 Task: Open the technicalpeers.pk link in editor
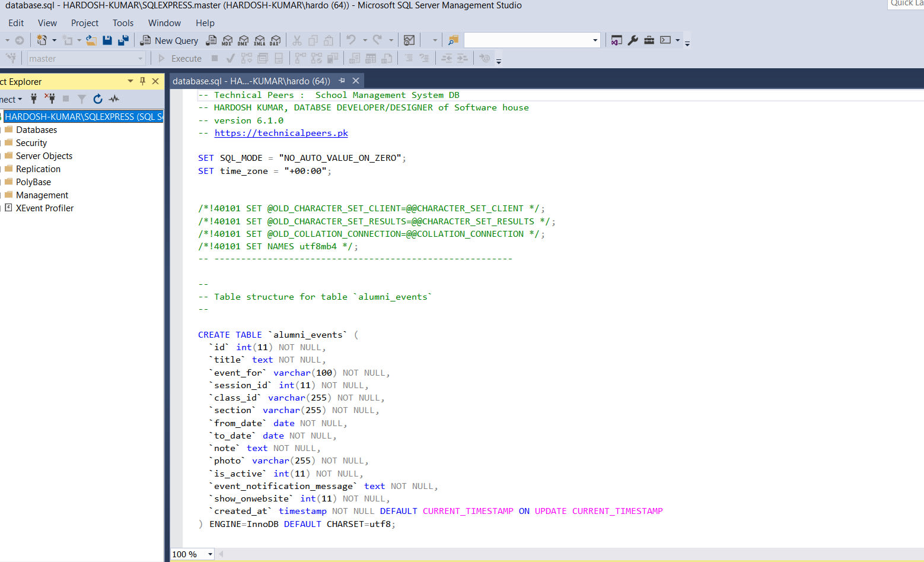[x=281, y=133]
